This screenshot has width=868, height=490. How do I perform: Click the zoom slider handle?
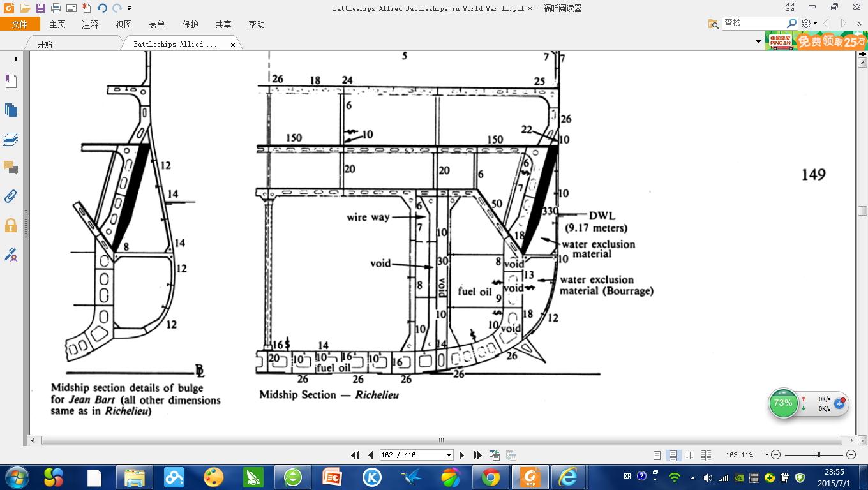coord(818,455)
